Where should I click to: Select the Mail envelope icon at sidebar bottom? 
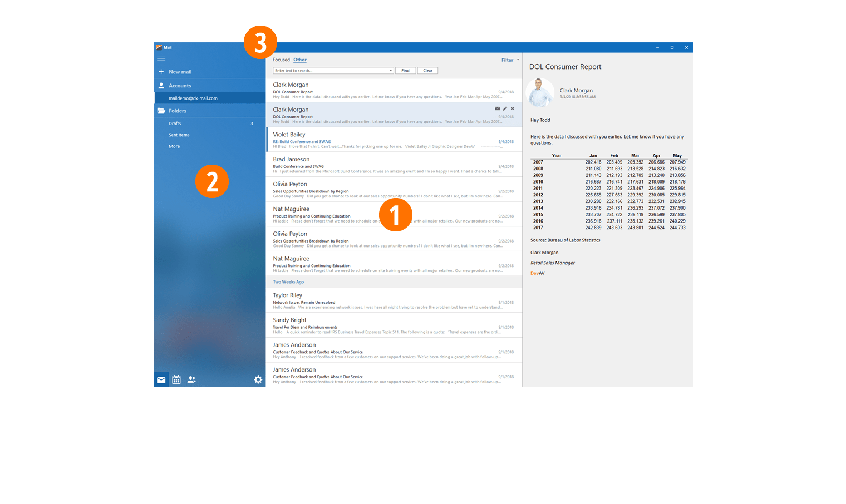point(161,379)
